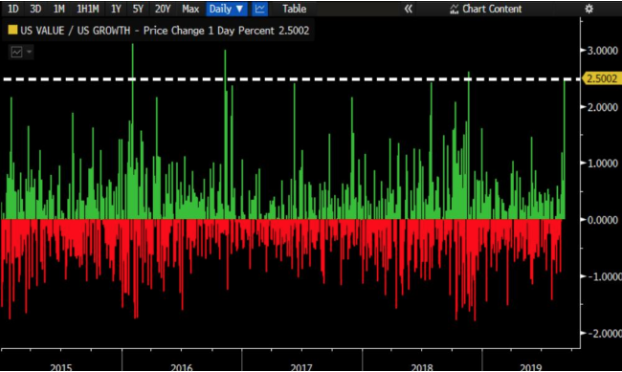Click the 1.0000 axis label
The width and height of the screenshot is (622, 372).
tap(602, 163)
